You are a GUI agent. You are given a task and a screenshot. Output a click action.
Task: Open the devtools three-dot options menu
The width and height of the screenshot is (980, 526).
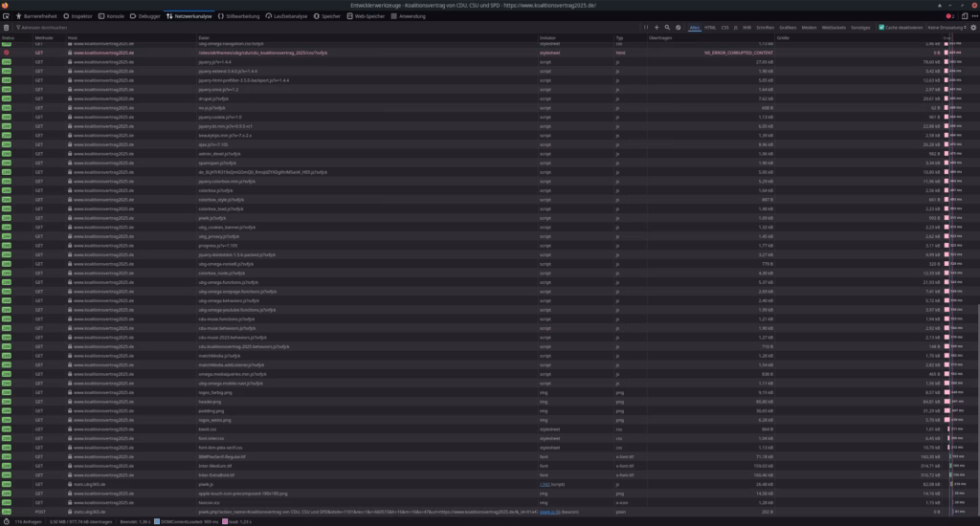coord(972,16)
